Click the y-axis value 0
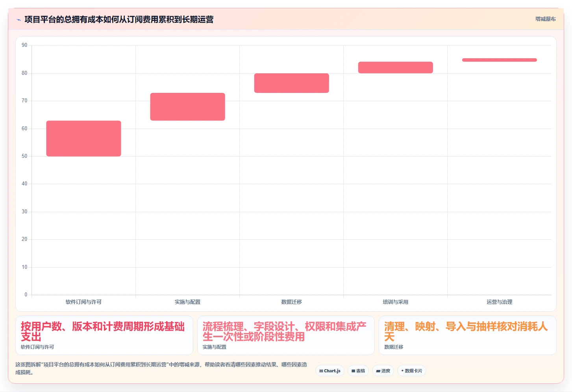Screen dimensions: 572x392 pyautogui.click(x=26, y=295)
